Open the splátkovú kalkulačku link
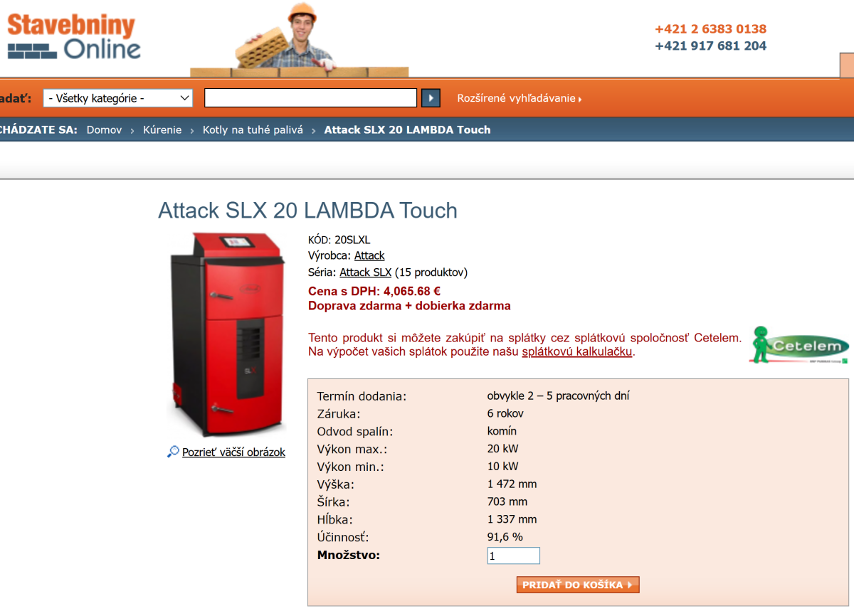 pyautogui.click(x=577, y=351)
